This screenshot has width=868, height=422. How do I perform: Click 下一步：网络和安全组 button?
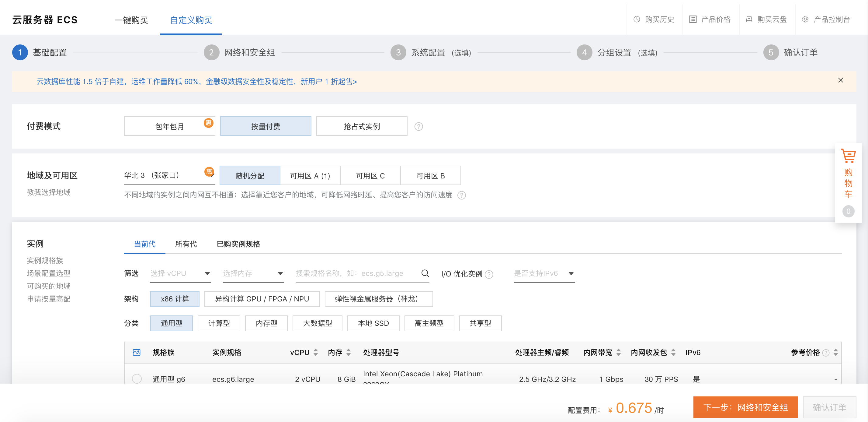[x=745, y=407]
